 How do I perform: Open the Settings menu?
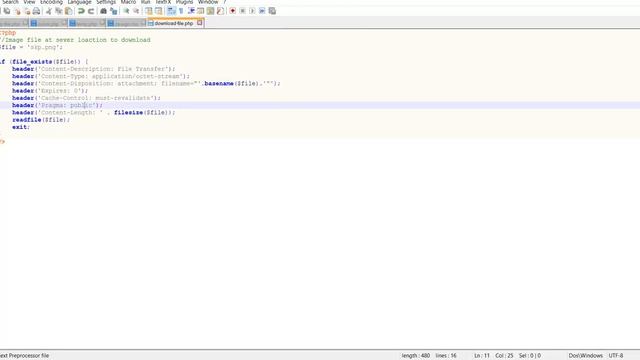click(x=106, y=2)
